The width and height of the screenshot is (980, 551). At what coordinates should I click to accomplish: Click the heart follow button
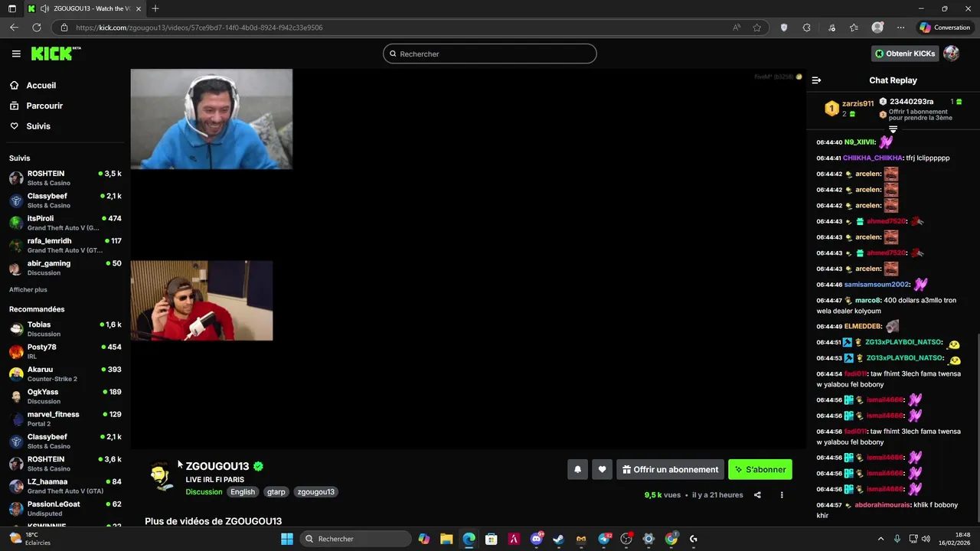[603, 470]
